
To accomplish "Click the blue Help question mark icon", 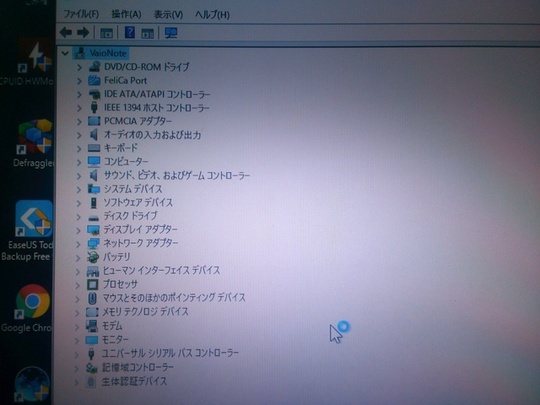I will point(129,32).
